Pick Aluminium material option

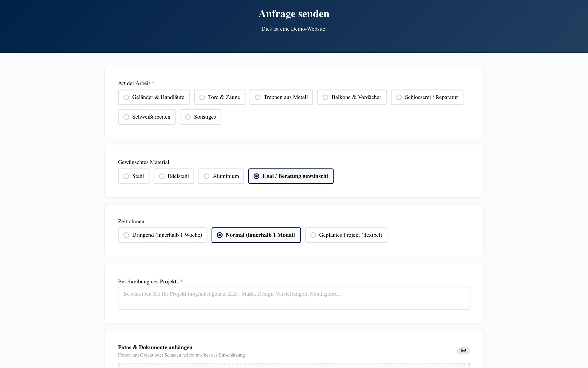point(221,176)
